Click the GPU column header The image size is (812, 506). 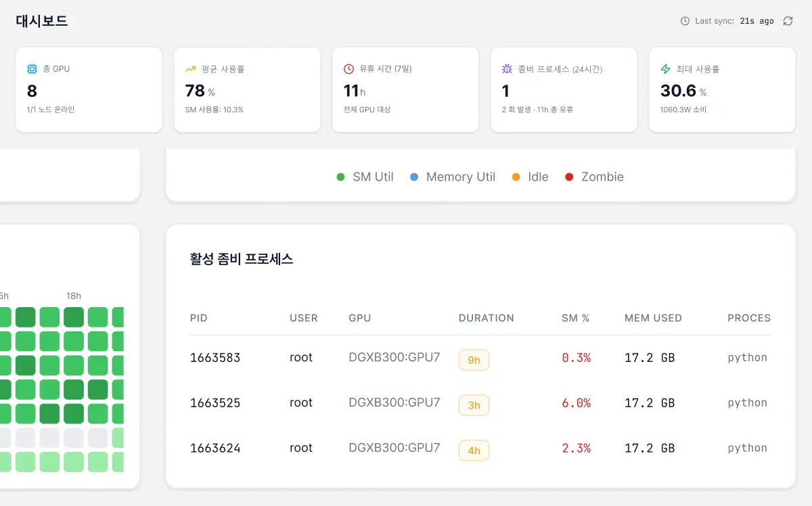click(x=360, y=318)
